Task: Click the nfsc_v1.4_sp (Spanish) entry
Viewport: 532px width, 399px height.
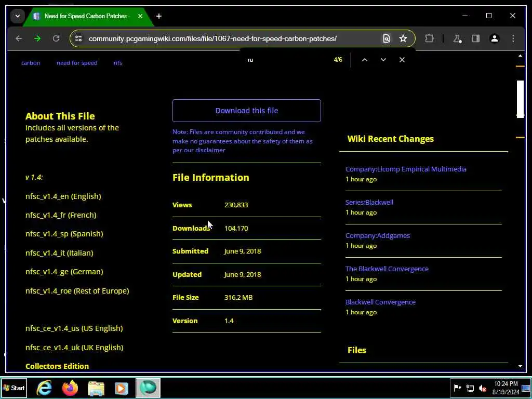Action: tap(64, 234)
